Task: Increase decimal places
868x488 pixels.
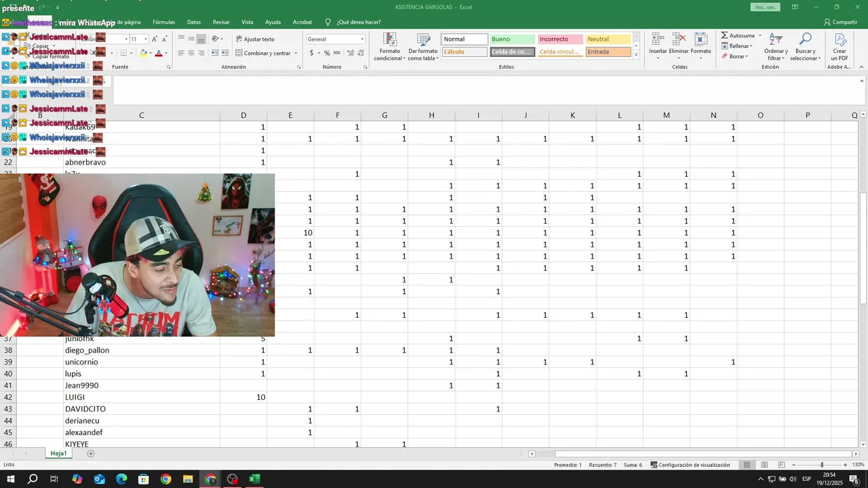Action: point(351,53)
